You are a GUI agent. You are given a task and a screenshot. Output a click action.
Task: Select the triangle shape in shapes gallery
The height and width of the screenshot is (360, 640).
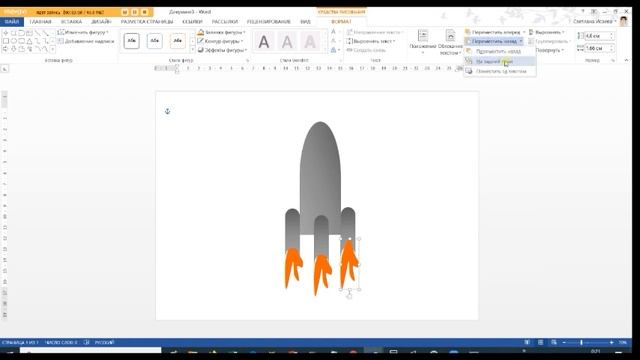click(29, 41)
